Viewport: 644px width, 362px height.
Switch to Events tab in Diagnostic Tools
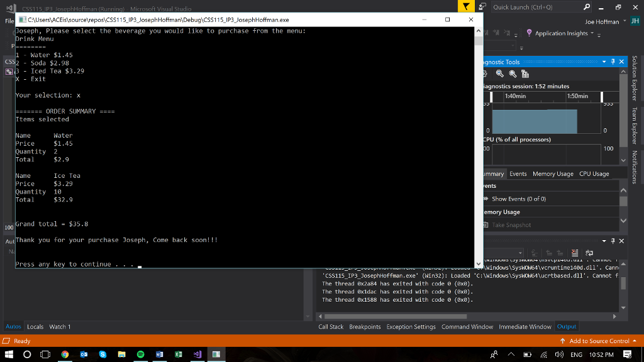click(518, 174)
